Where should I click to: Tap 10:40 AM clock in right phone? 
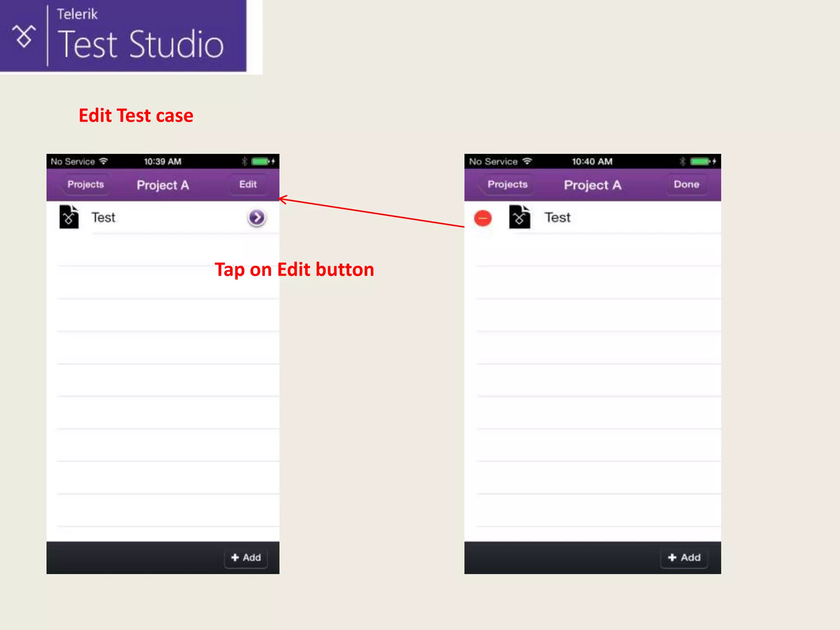click(x=592, y=162)
